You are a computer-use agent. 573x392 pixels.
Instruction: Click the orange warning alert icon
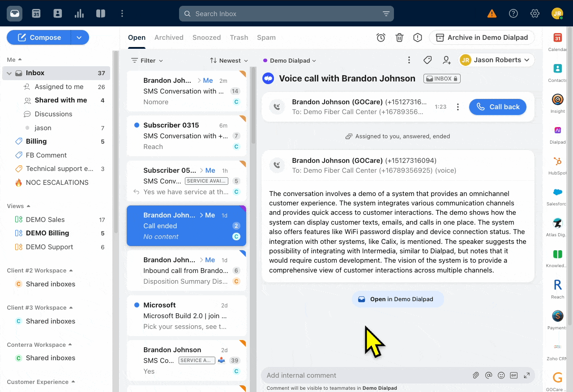(x=492, y=13)
